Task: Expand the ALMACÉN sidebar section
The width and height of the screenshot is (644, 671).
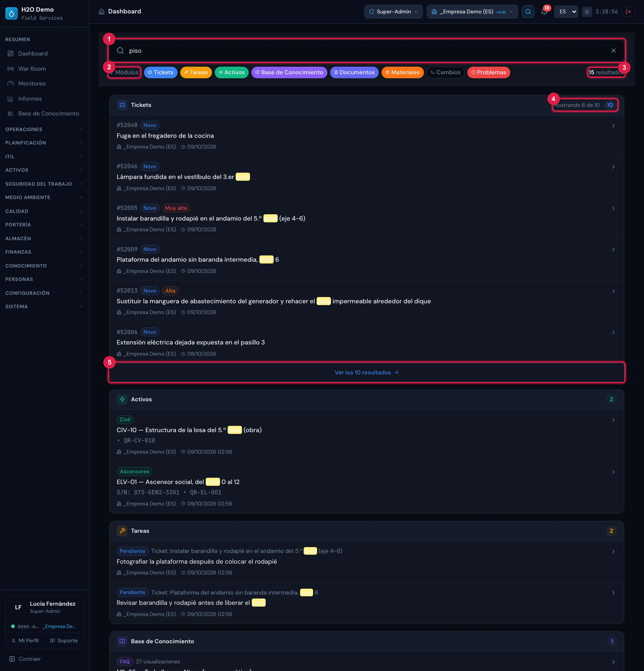Action: pyautogui.click(x=44, y=238)
